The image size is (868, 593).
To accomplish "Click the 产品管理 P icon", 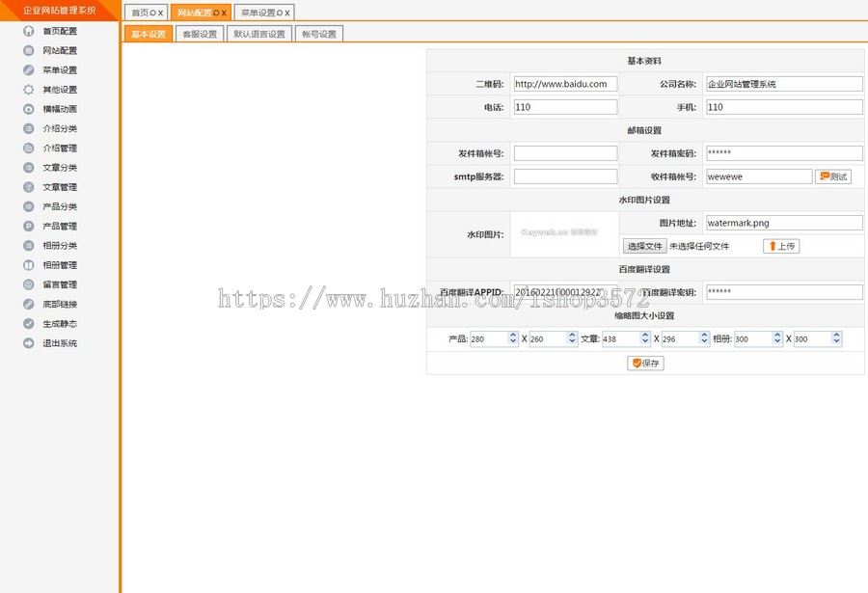I will point(29,226).
